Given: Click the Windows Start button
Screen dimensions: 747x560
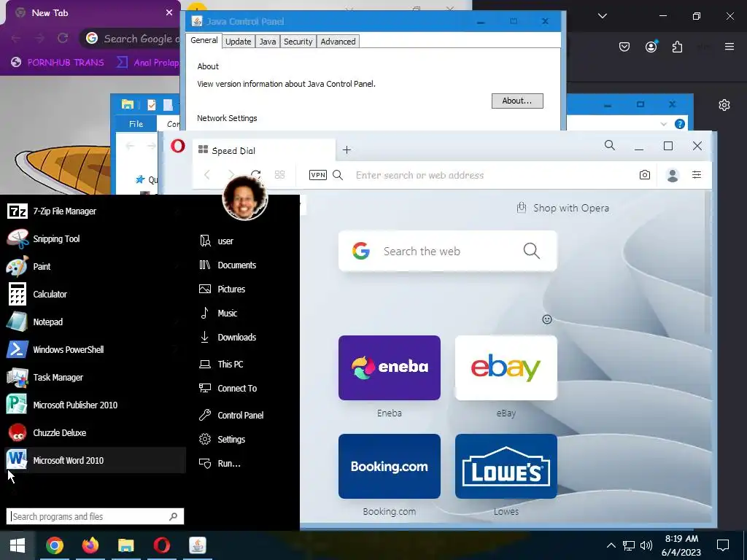Looking at the screenshot, I should pyautogui.click(x=18, y=545).
